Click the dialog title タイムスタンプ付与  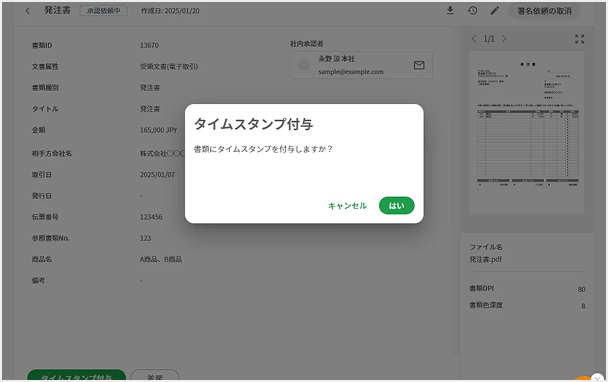point(253,124)
